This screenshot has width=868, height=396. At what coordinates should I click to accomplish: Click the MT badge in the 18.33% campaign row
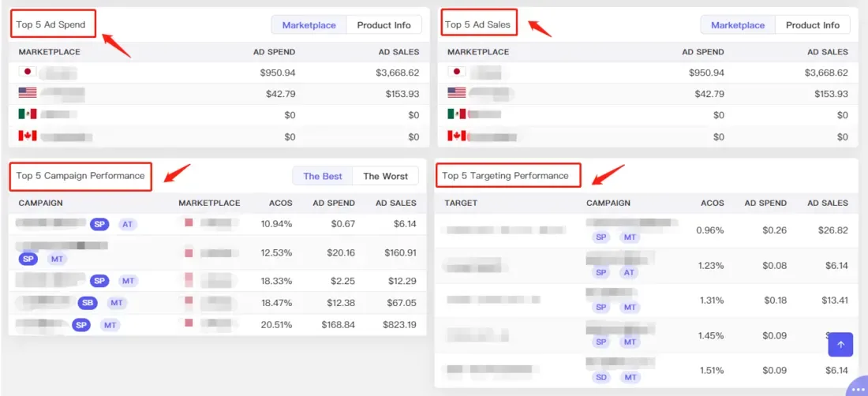[128, 281]
